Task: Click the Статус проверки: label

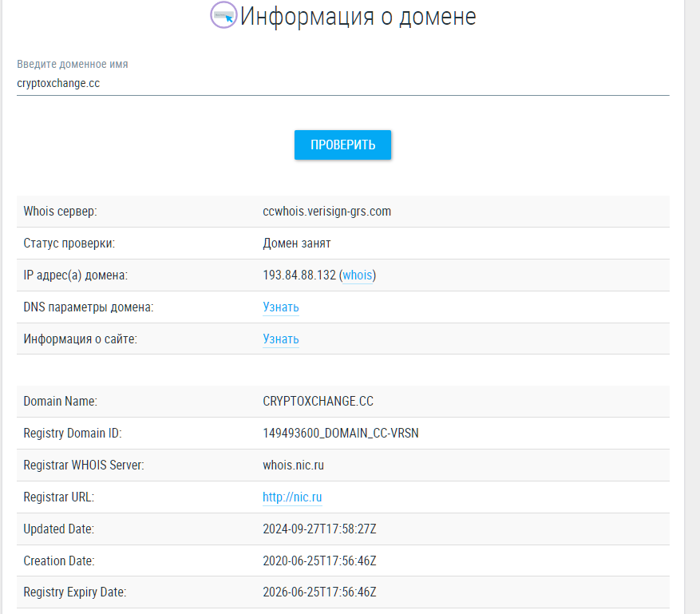Action: coord(69,244)
